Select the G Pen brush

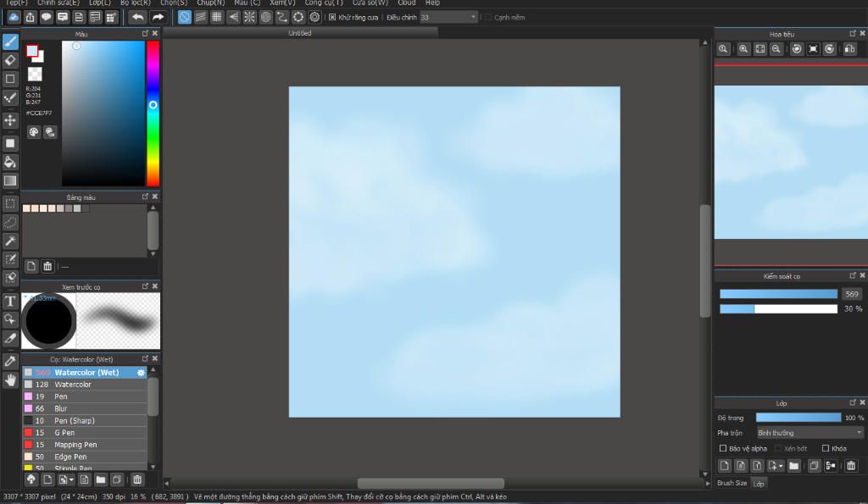[x=85, y=433]
